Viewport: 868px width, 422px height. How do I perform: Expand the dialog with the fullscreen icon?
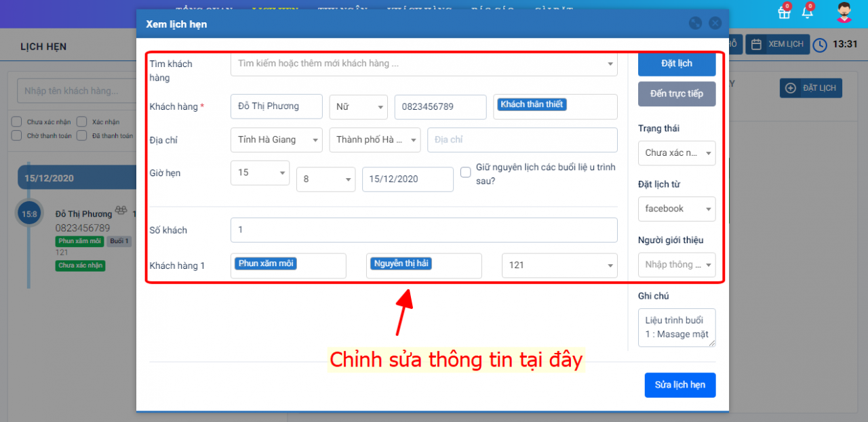coord(695,23)
